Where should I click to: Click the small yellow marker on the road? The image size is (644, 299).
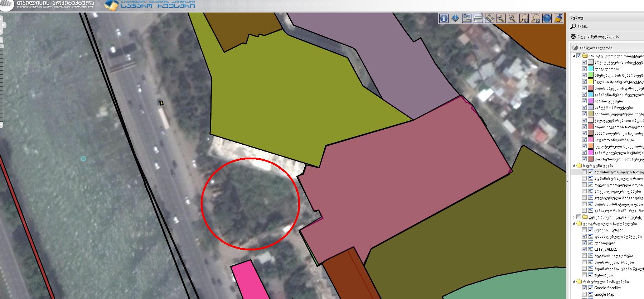click(x=161, y=103)
